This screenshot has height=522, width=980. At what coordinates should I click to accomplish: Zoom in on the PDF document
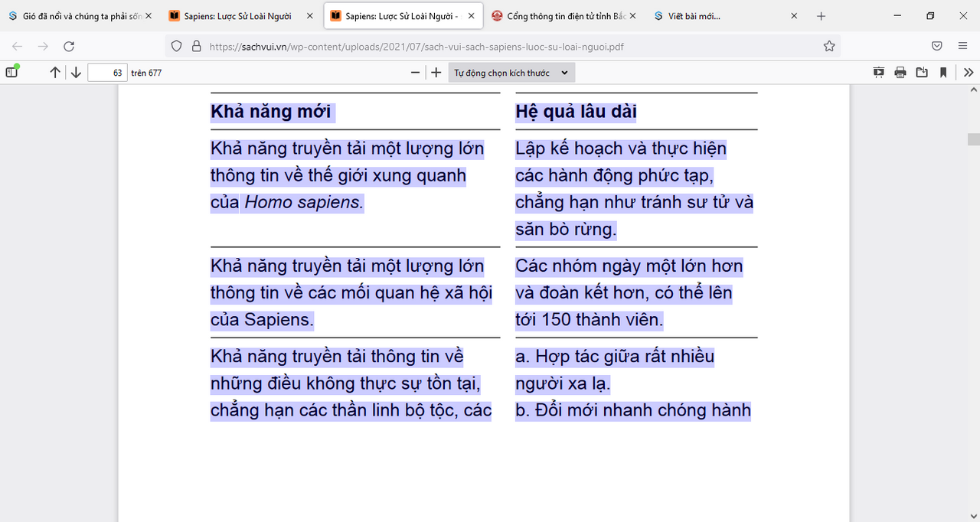(436, 73)
